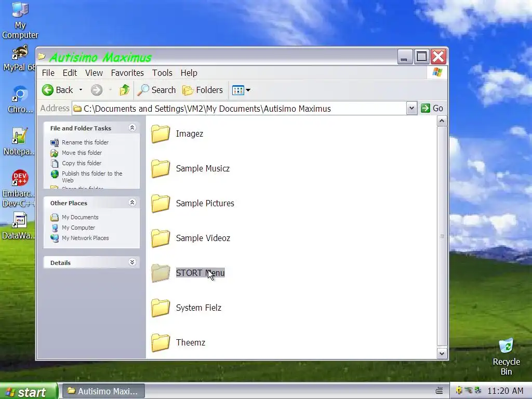Viewport: 532px width, 399px height.
Task: Select the Notepad++ desktop shortcut
Action: point(19,142)
